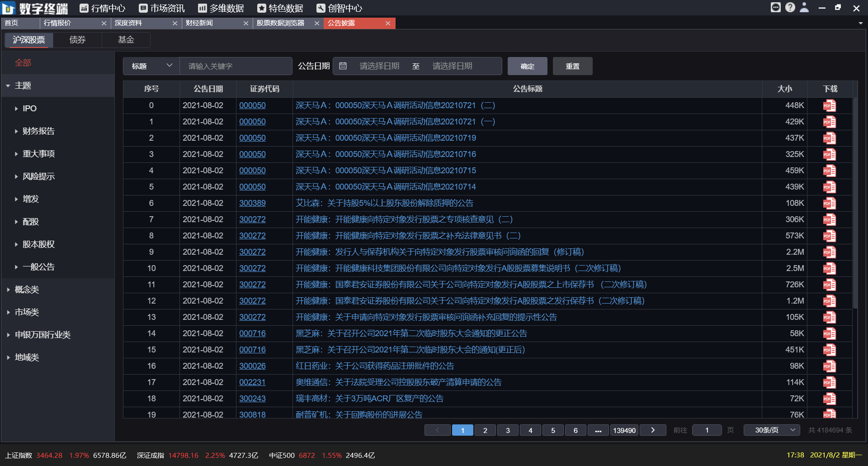
Task: Open the 特色数据 menu
Action: (x=280, y=8)
